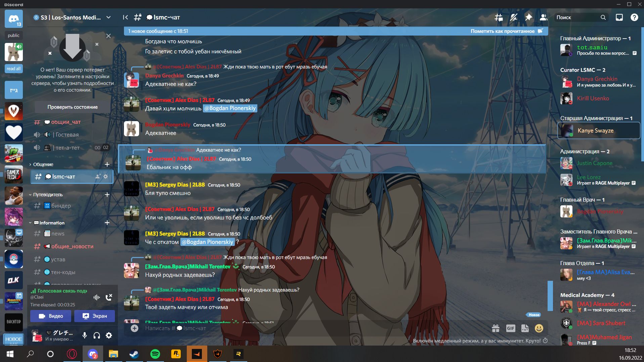Select member Kanye Swayze
This screenshot has height=362, width=644.
(x=599, y=131)
